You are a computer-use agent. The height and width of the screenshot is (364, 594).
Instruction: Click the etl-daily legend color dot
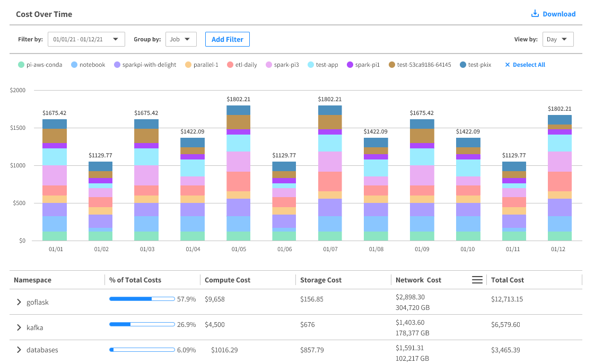click(x=230, y=64)
